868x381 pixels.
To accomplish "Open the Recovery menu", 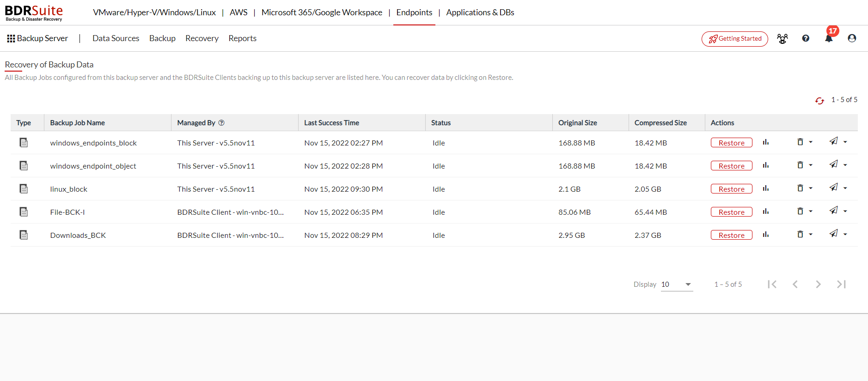I will (x=202, y=38).
